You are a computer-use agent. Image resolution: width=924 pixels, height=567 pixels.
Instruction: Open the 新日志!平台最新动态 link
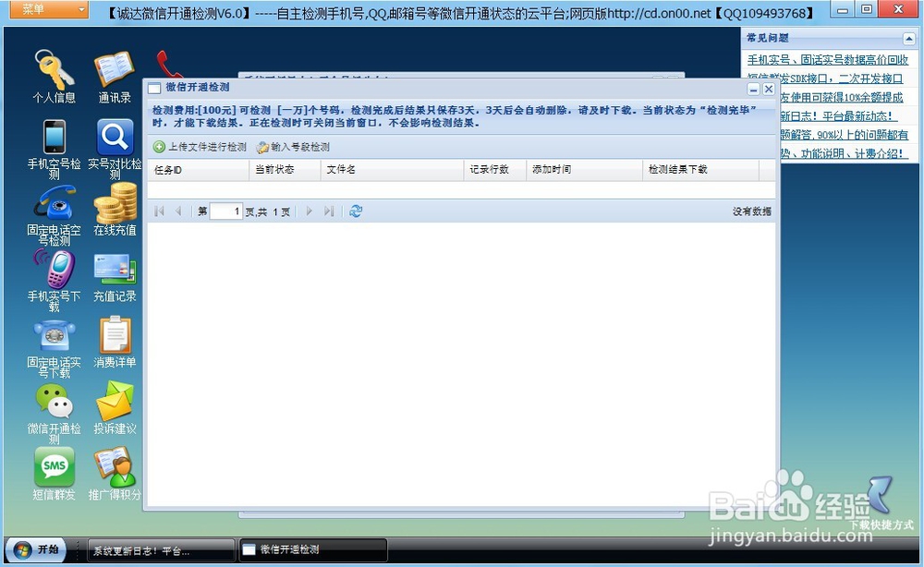[839, 116]
